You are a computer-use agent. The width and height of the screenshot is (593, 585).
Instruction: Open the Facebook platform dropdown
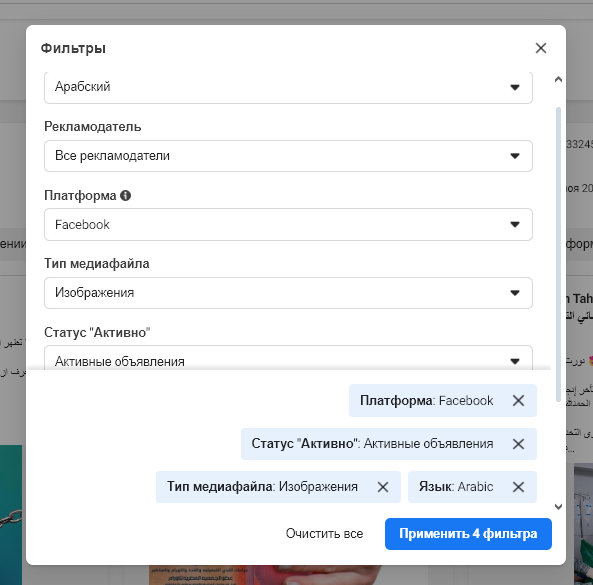[288, 224]
